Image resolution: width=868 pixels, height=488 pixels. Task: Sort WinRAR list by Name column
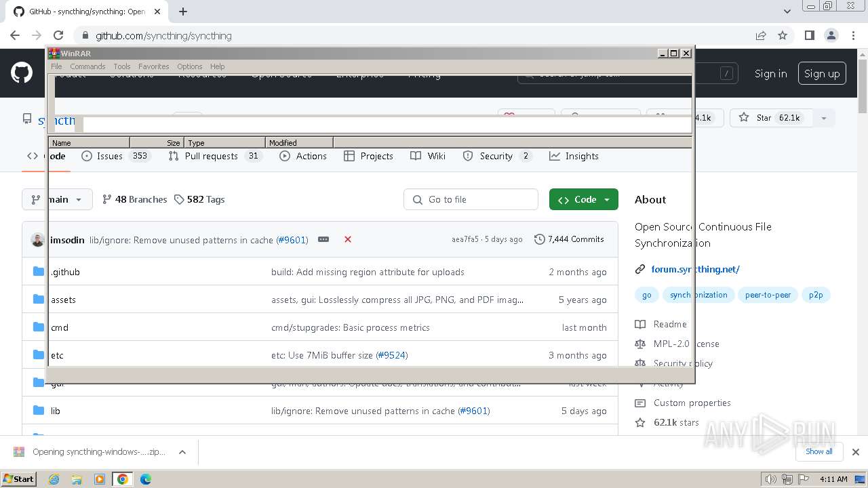pyautogui.click(x=89, y=142)
